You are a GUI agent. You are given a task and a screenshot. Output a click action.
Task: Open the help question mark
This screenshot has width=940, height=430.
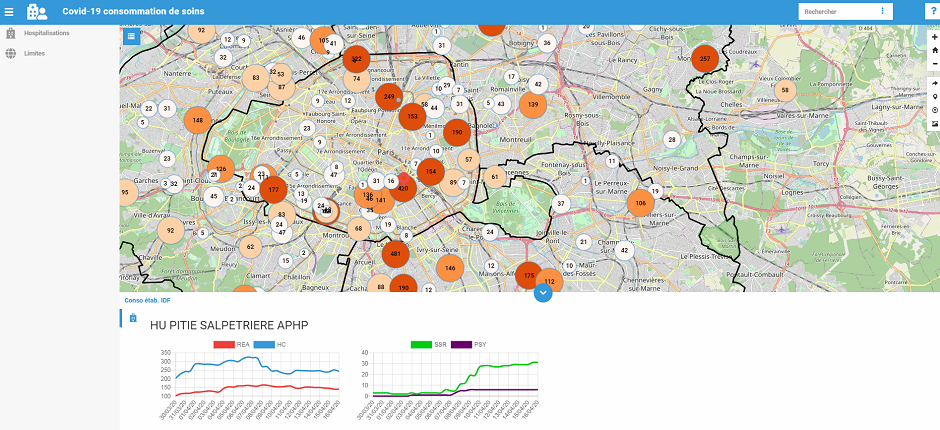[932, 11]
